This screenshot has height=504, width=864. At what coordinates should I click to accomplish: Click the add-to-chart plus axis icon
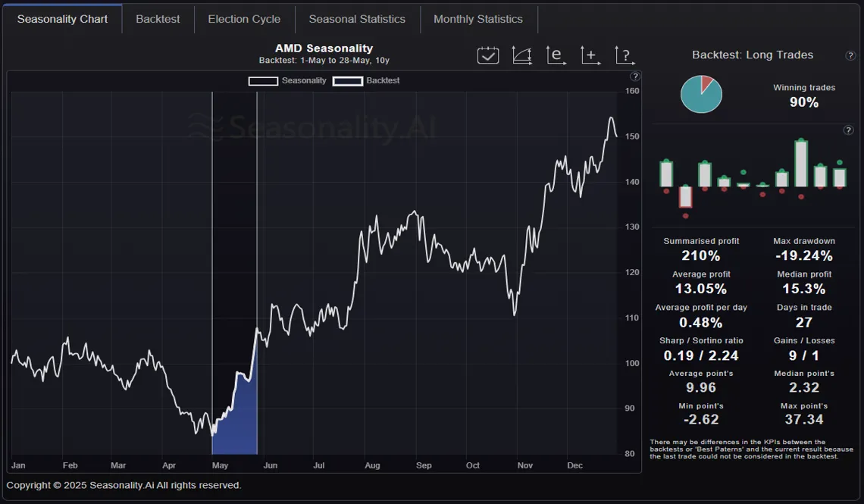[590, 55]
